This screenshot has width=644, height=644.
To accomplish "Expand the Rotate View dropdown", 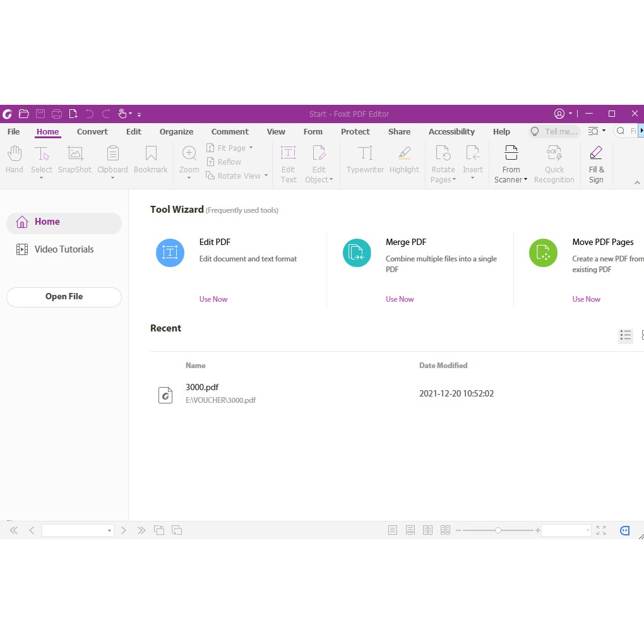I will (x=266, y=176).
